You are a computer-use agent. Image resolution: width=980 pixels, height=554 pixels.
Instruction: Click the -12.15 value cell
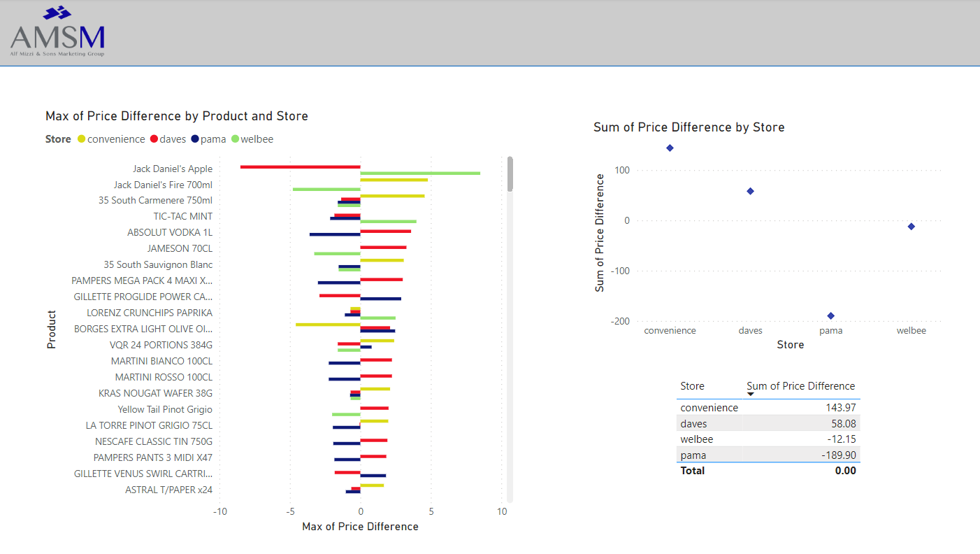coord(842,439)
